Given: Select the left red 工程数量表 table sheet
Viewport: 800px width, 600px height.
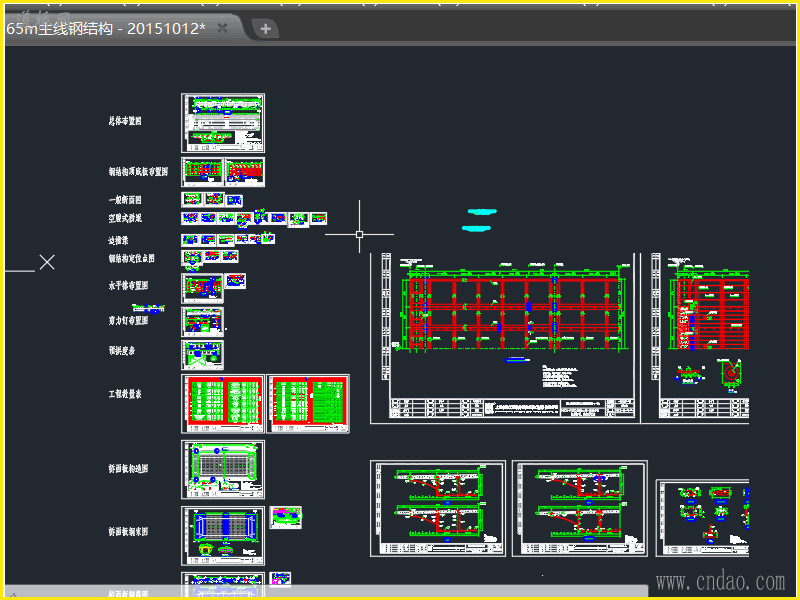Looking at the screenshot, I should [x=223, y=403].
